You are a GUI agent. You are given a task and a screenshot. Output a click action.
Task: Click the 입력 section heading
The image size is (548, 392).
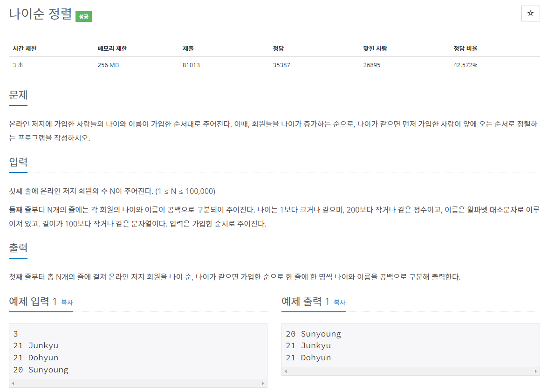pos(19,162)
